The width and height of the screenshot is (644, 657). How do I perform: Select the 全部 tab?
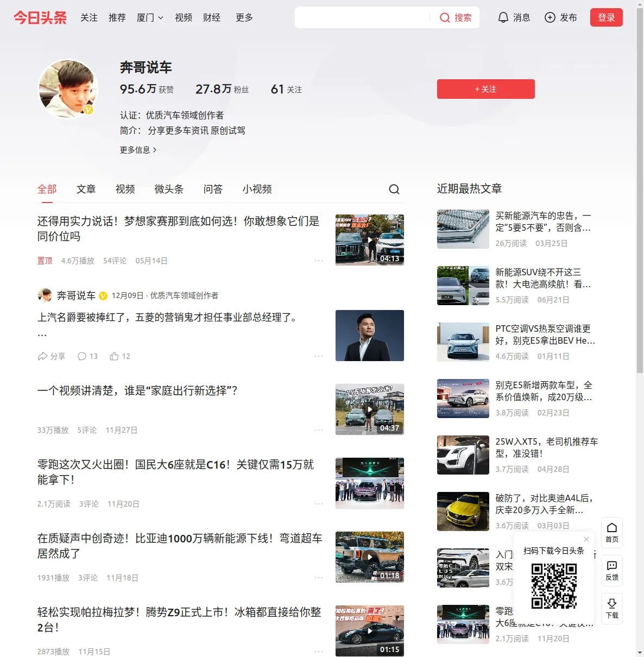coord(47,189)
